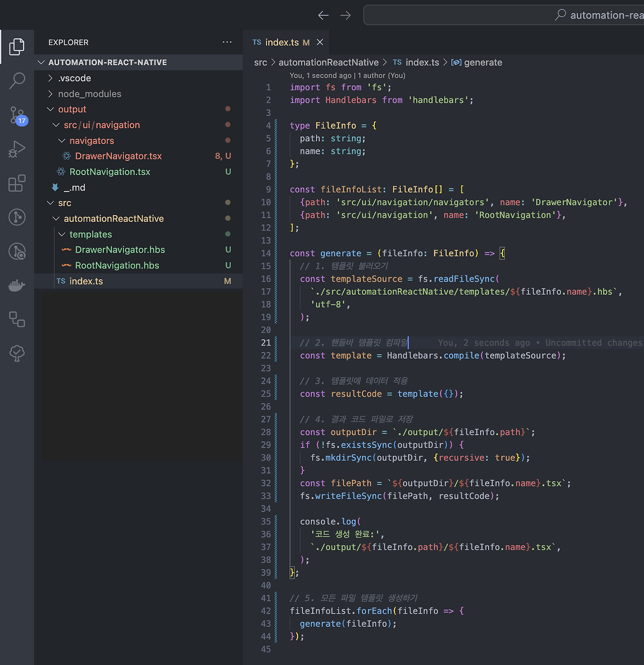Viewport: 644px width, 665px height.
Task: Open the Docker whale icon view
Action: pyautogui.click(x=17, y=285)
